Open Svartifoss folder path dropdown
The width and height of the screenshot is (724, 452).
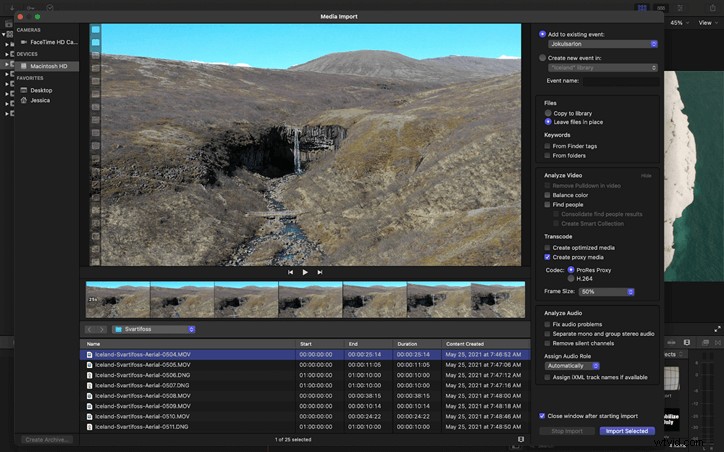[154, 329]
